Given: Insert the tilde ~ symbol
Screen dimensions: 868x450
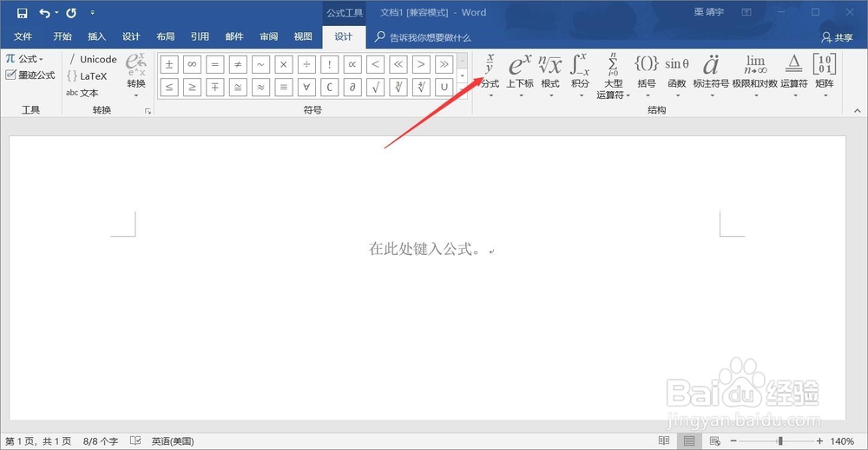Looking at the screenshot, I should (260, 65).
